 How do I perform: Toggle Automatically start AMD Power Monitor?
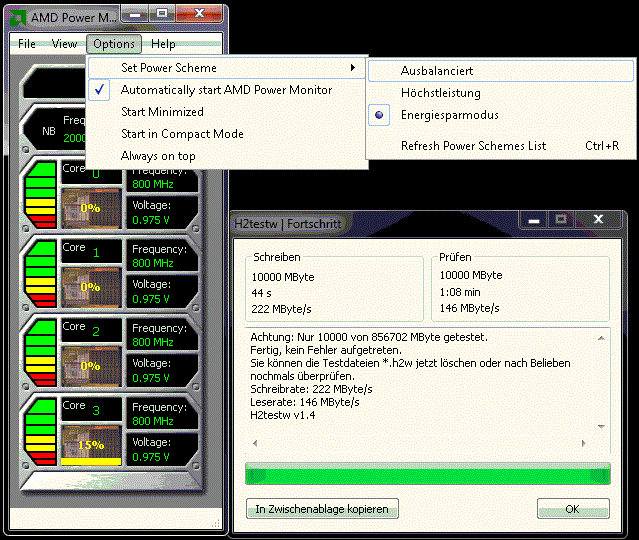226,90
